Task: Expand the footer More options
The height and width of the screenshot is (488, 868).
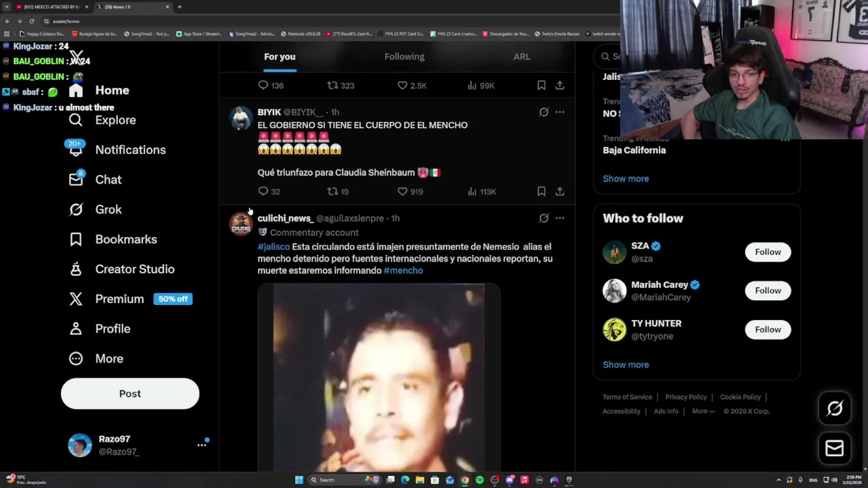Action: pos(703,411)
